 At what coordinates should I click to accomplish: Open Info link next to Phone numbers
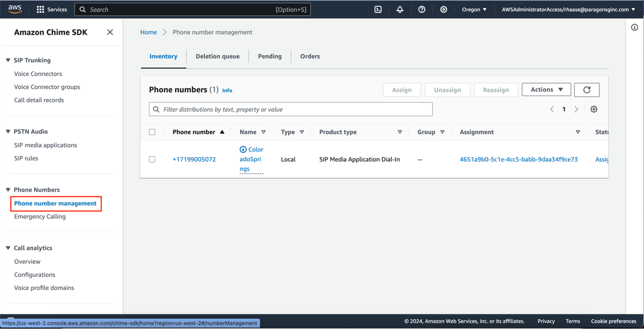point(227,90)
